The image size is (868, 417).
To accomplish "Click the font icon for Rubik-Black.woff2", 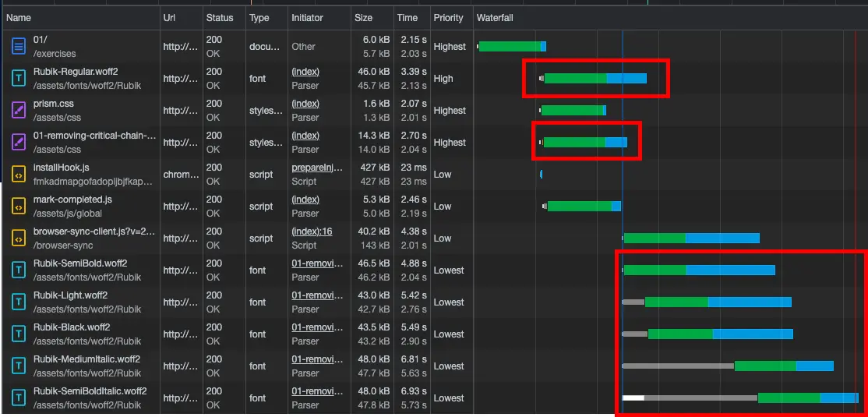I will click(x=19, y=334).
